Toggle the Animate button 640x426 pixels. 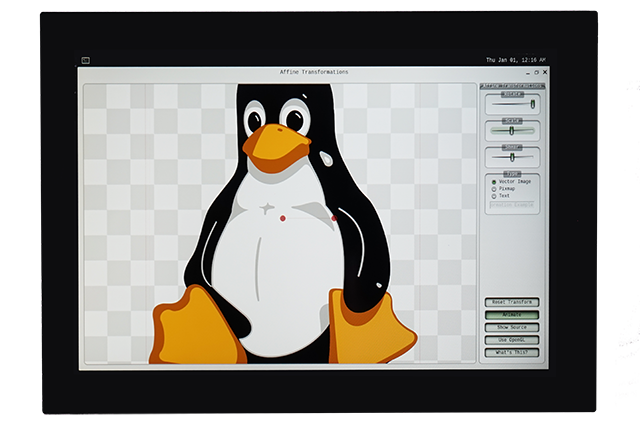click(512, 315)
